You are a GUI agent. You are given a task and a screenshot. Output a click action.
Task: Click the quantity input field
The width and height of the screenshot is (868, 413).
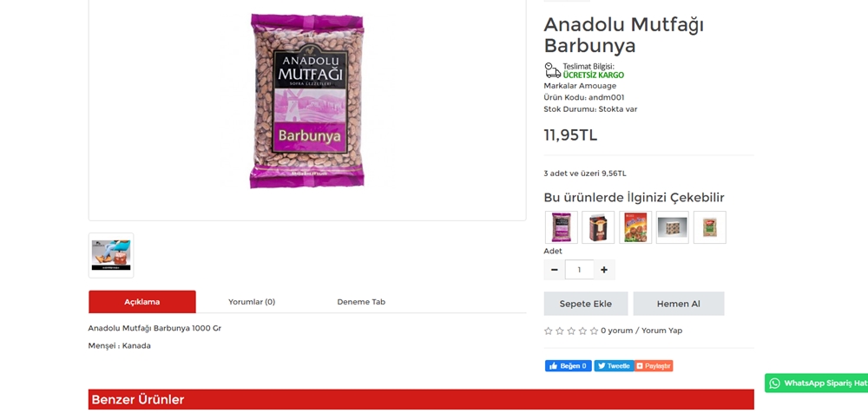click(579, 270)
